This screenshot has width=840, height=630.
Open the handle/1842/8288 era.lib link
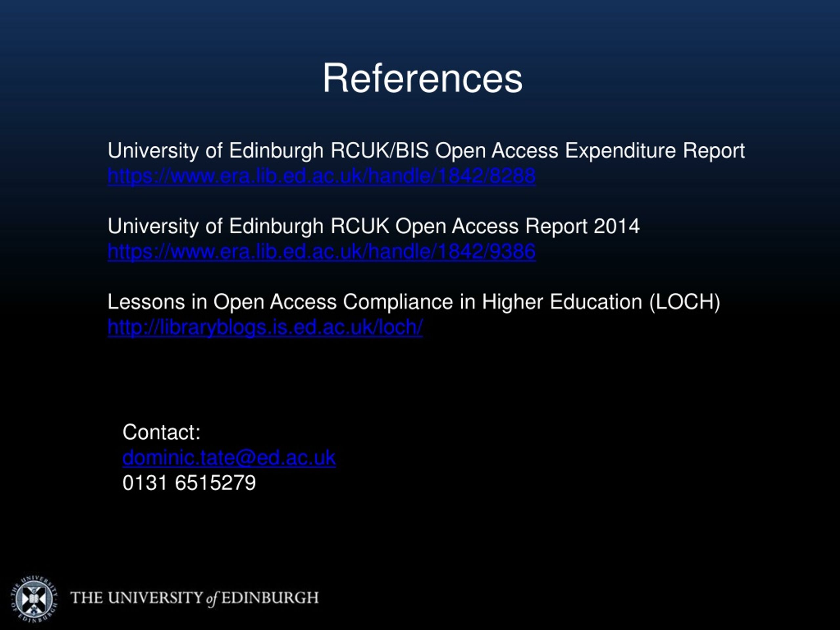(322, 176)
